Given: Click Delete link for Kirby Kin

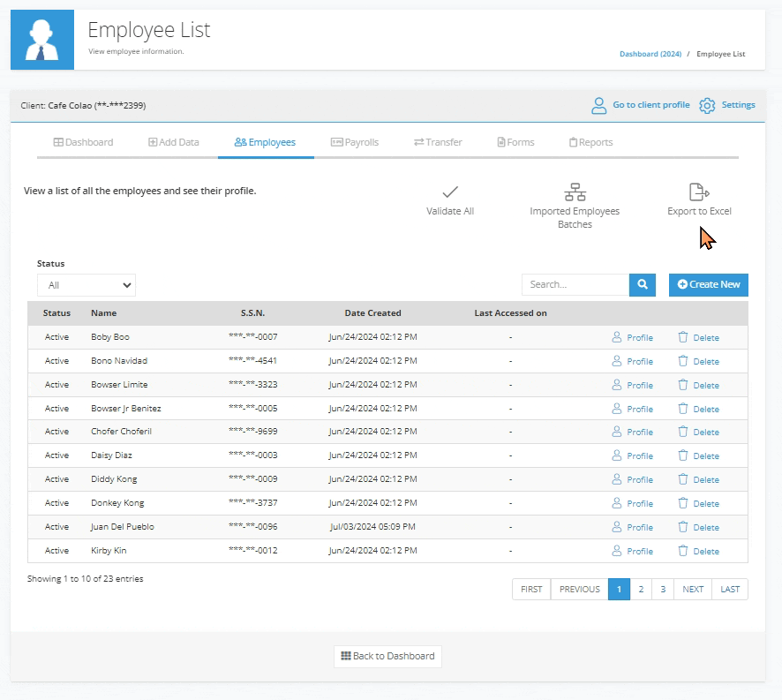Looking at the screenshot, I should coord(706,552).
